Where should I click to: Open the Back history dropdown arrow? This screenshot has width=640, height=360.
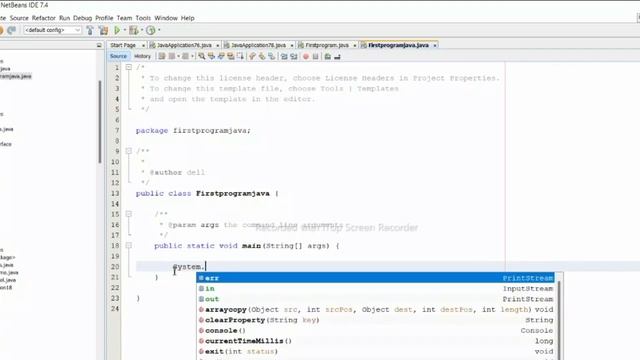coord(178,56)
